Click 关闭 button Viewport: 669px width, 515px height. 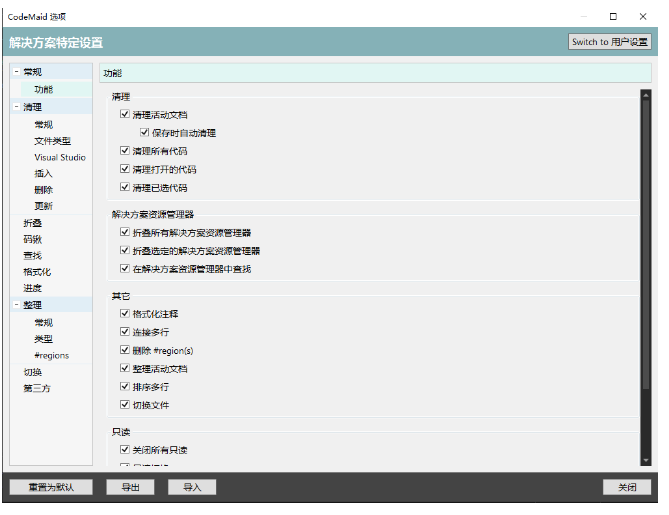[x=627, y=487]
